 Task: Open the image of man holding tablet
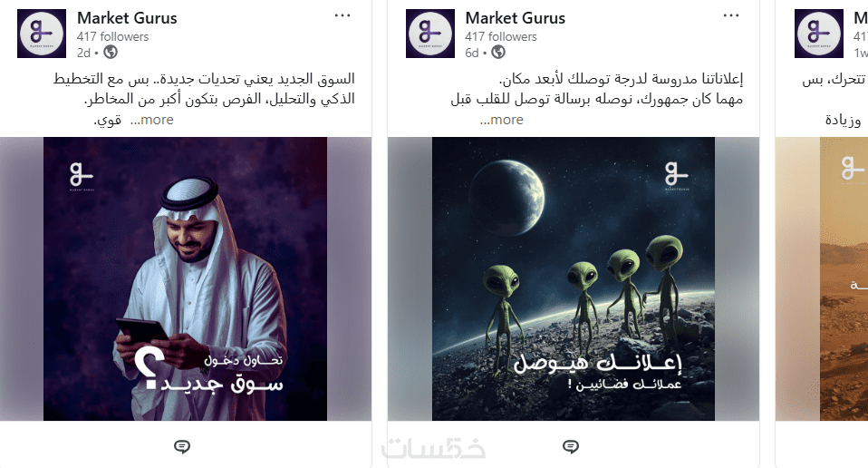point(186,278)
